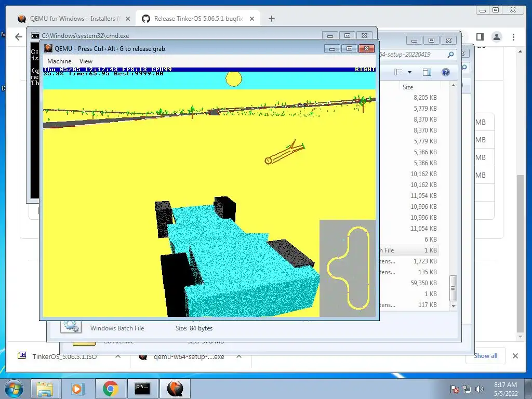Viewport: 532px width, 399px height.
Task: Switch to Release TinkerOS 5.06.5.1 tab
Action: click(198, 19)
